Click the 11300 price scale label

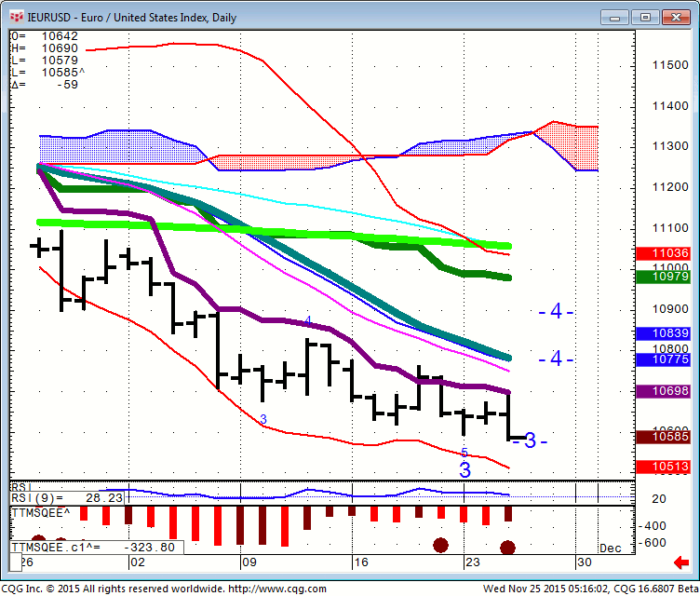[670, 146]
